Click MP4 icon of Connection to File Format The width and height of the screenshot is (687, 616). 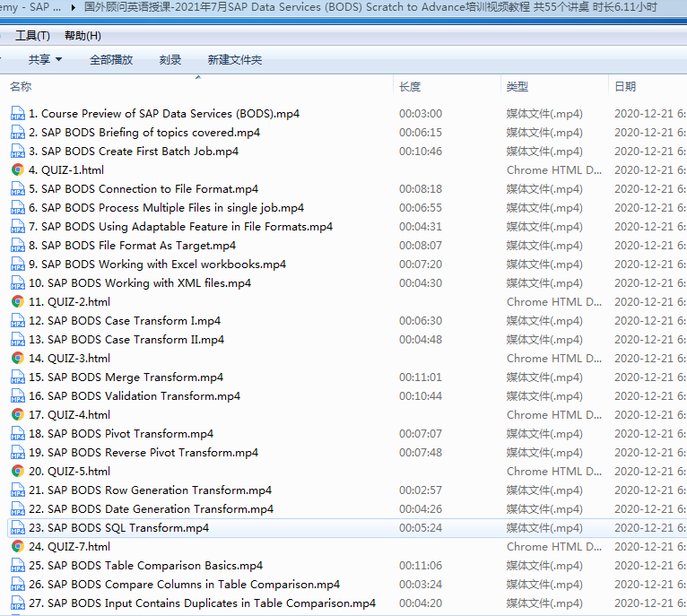point(18,189)
